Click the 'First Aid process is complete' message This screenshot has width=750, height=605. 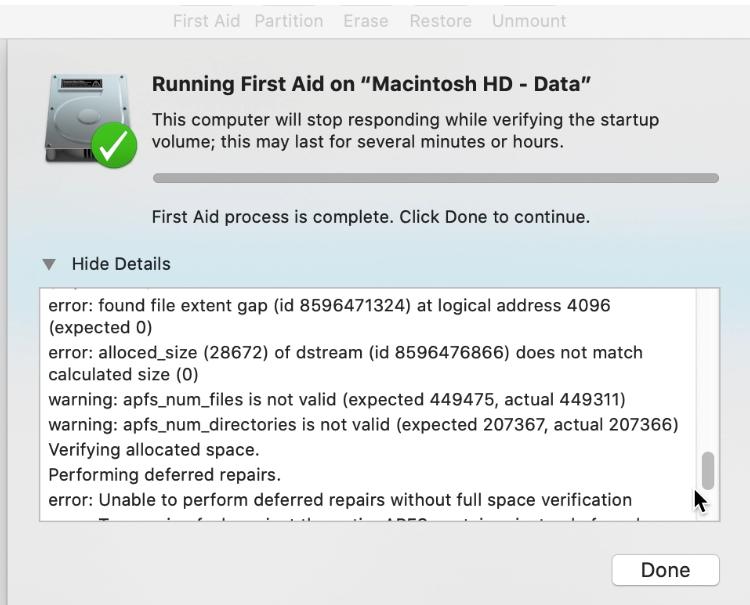click(371, 217)
